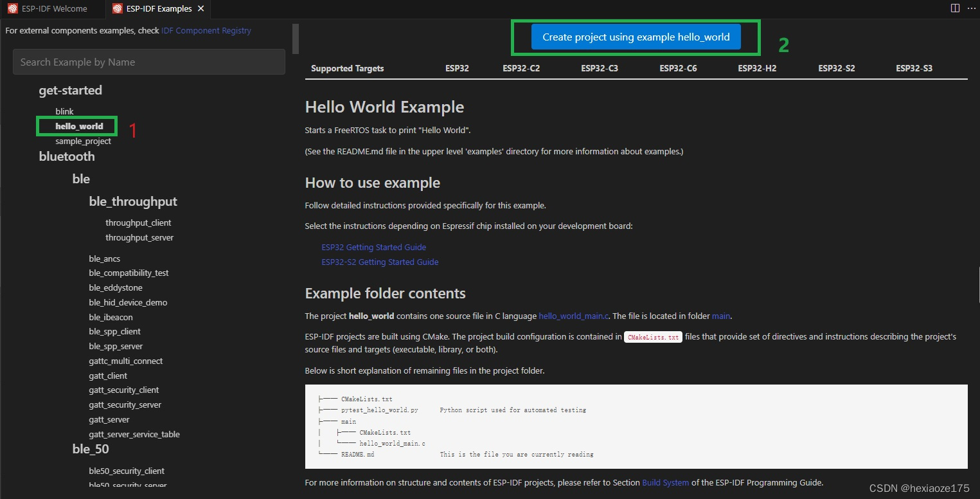Select the gatt_server_service_table example
Image resolution: width=980 pixels, height=499 pixels.
[134, 434]
